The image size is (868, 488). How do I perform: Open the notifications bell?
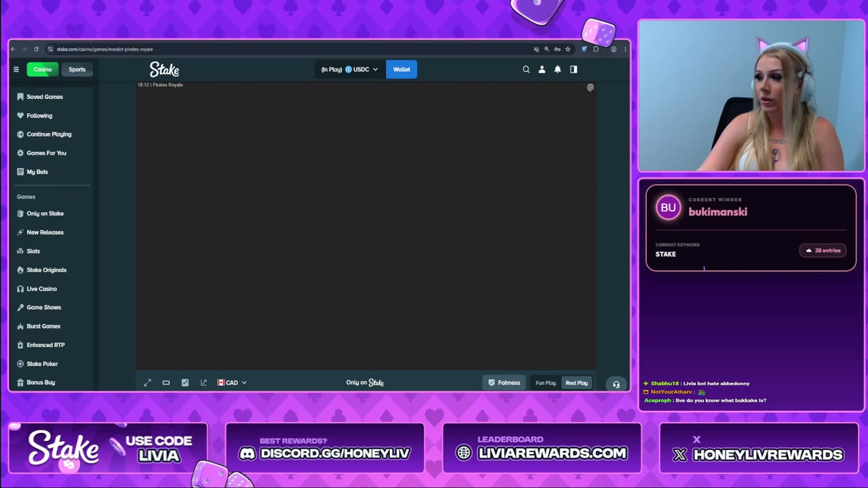click(557, 69)
